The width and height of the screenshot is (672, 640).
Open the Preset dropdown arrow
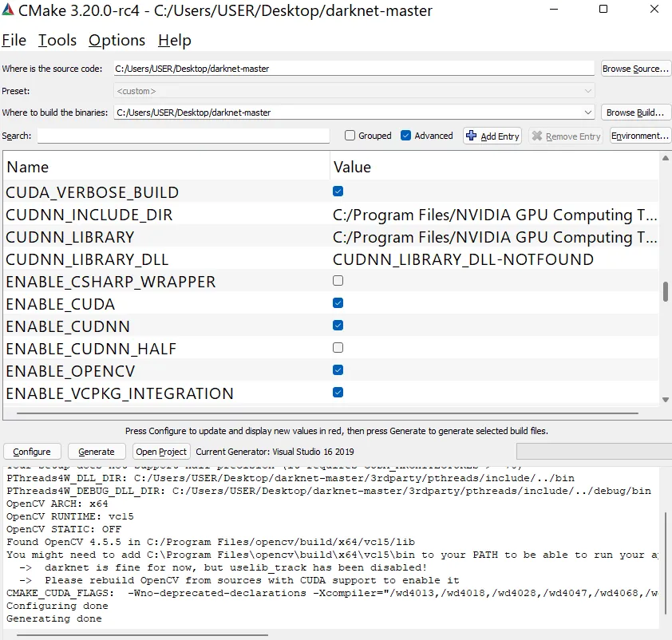[588, 91]
